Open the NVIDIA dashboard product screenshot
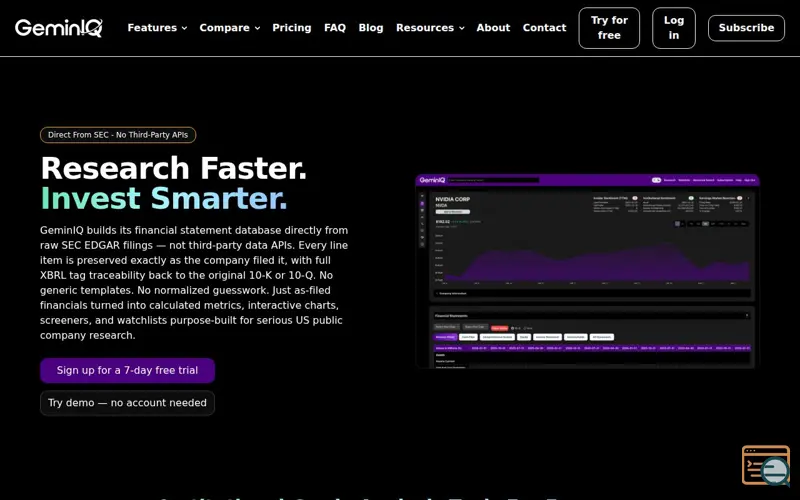This screenshot has width=800, height=500. point(587,271)
